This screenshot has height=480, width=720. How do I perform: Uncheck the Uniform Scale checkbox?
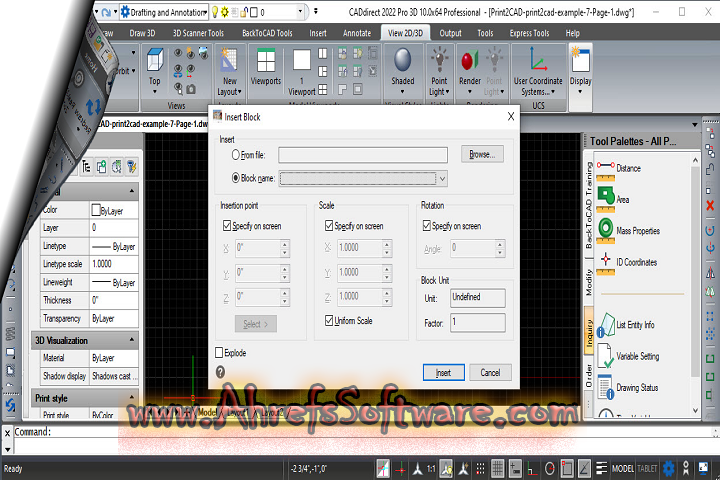[x=329, y=321]
